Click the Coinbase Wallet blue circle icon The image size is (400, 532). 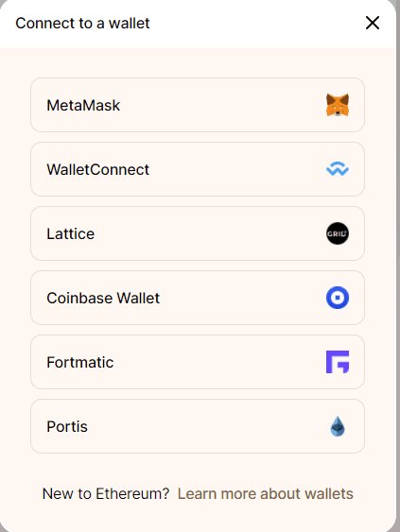(x=338, y=298)
